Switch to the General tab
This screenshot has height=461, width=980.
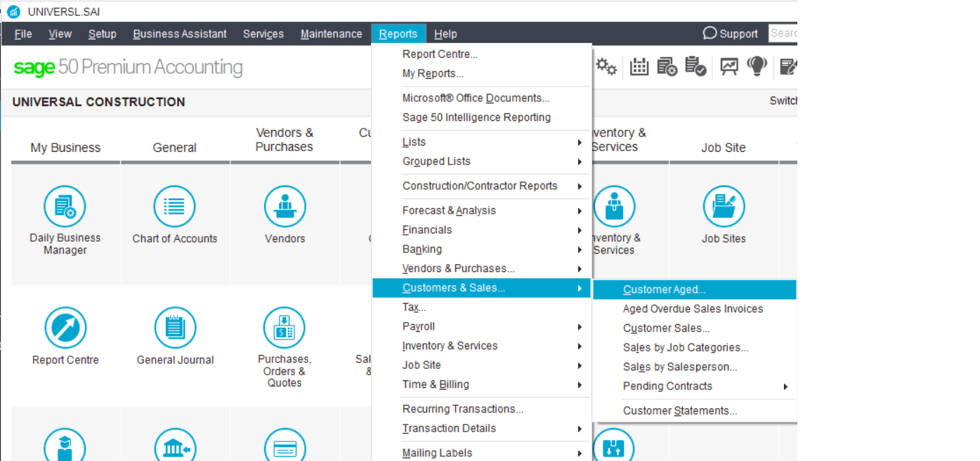tap(175, 148)
